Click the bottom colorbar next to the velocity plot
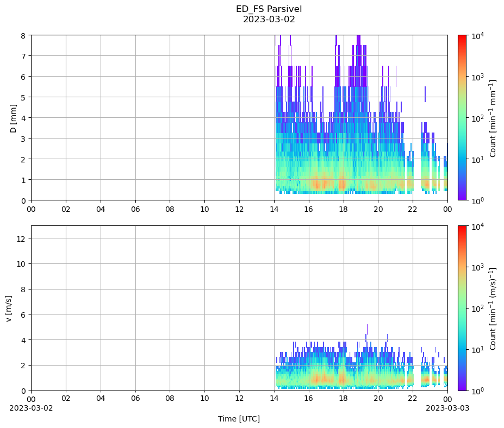 tap(462, 309)
